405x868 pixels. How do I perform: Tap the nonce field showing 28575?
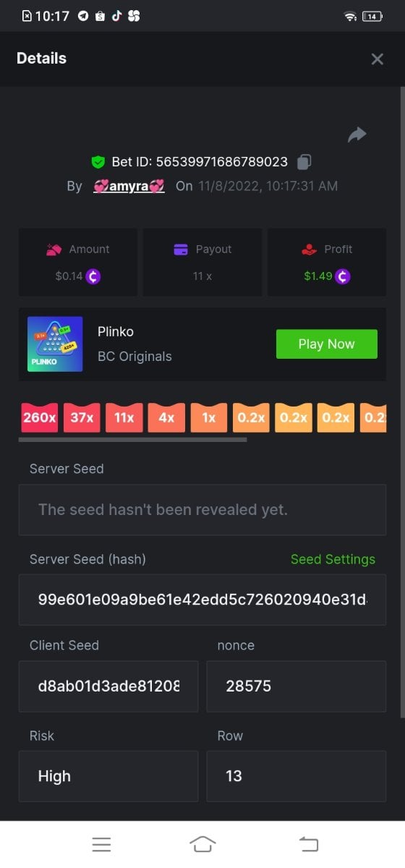[297, 686]
